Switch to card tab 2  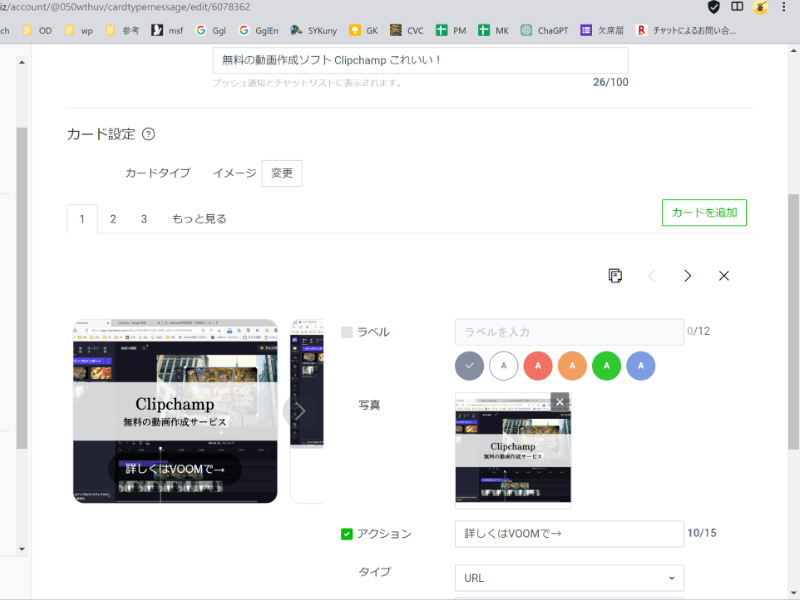coord(113,219)
